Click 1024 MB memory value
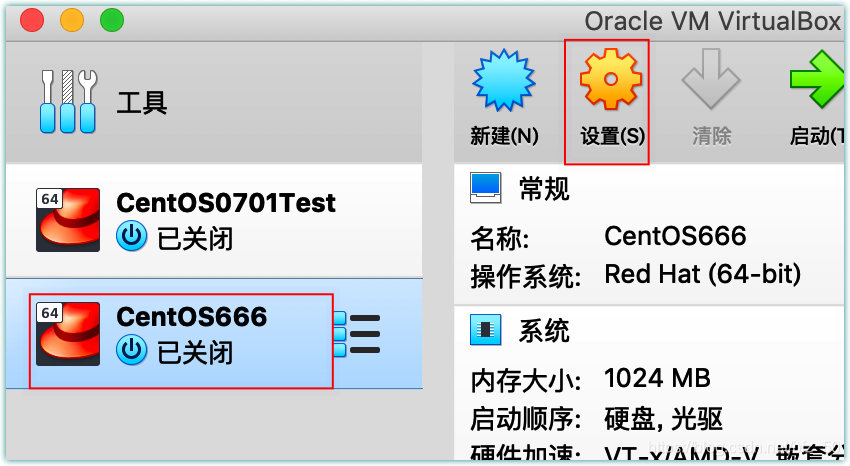 coord(657,378)
